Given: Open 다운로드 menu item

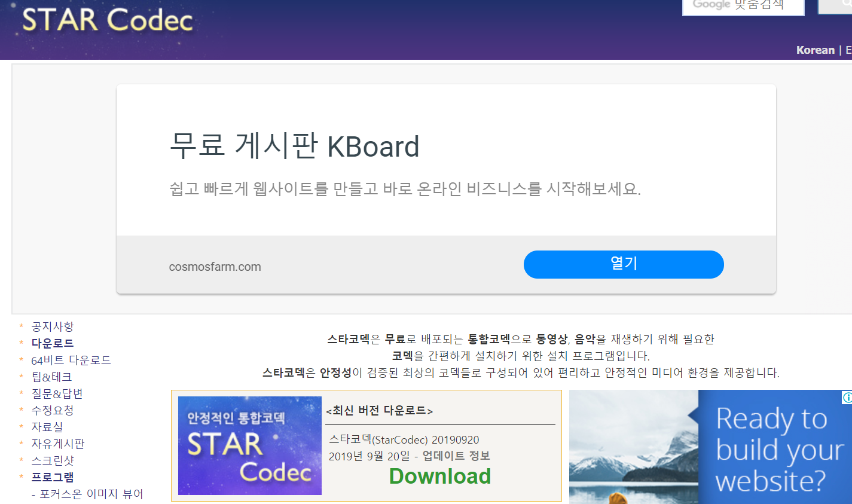Looking at the screenshot, I should pos(53,343).
